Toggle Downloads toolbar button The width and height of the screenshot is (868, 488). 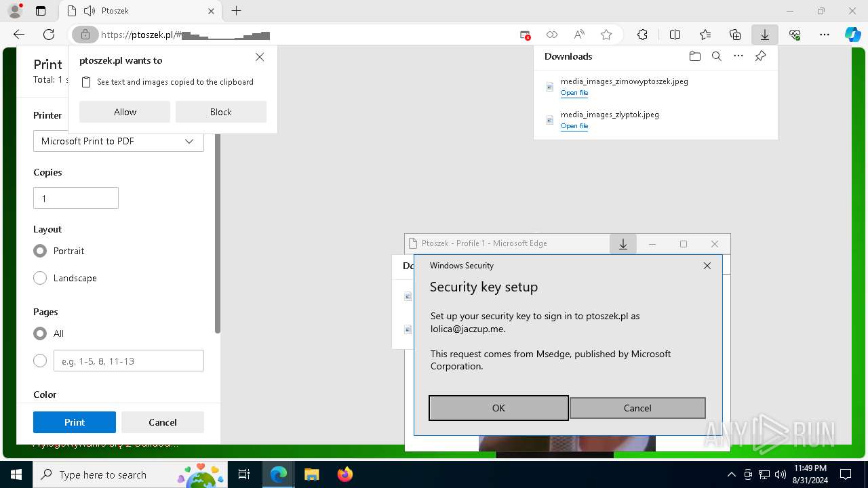[x=765, y=35]
